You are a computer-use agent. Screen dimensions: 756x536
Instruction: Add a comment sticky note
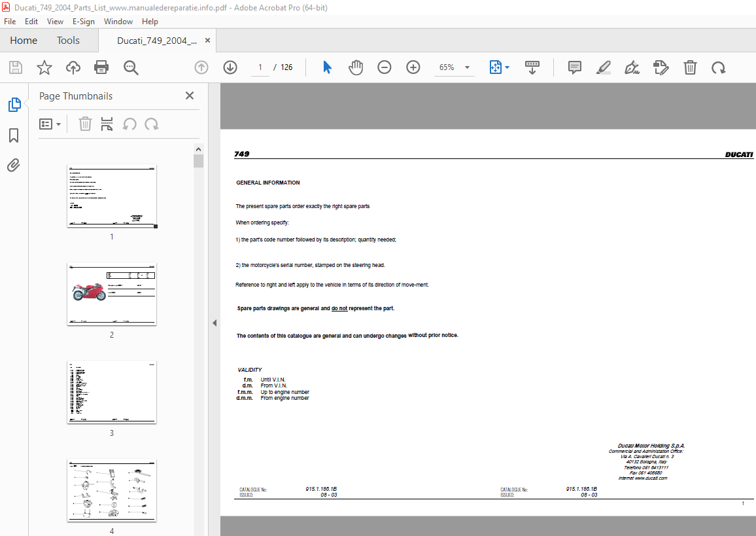click(574, 67)
